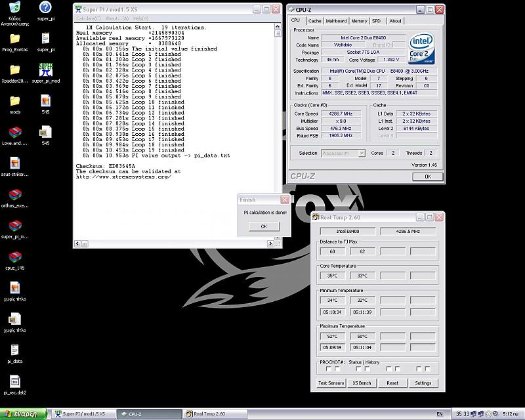Viewport: 525px width, 420px height.
Task: Activate CPU-Z from the taskbar
Action: (149, 414)
